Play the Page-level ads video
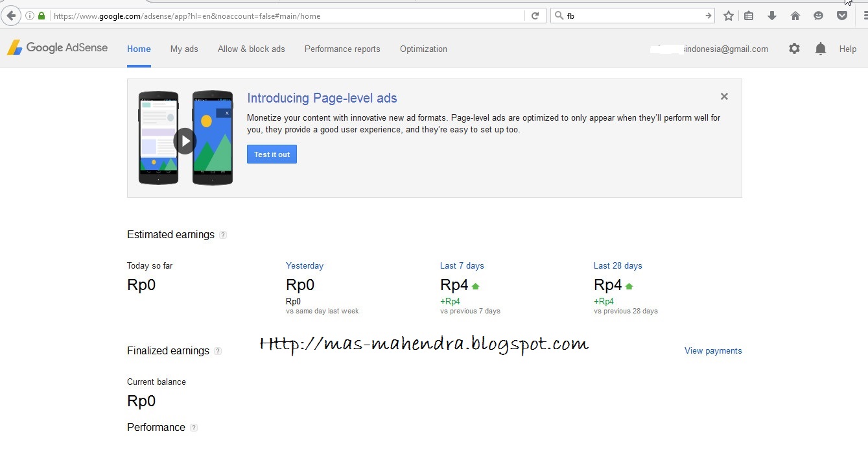868x451 pixels. click(x=185, y=140)
